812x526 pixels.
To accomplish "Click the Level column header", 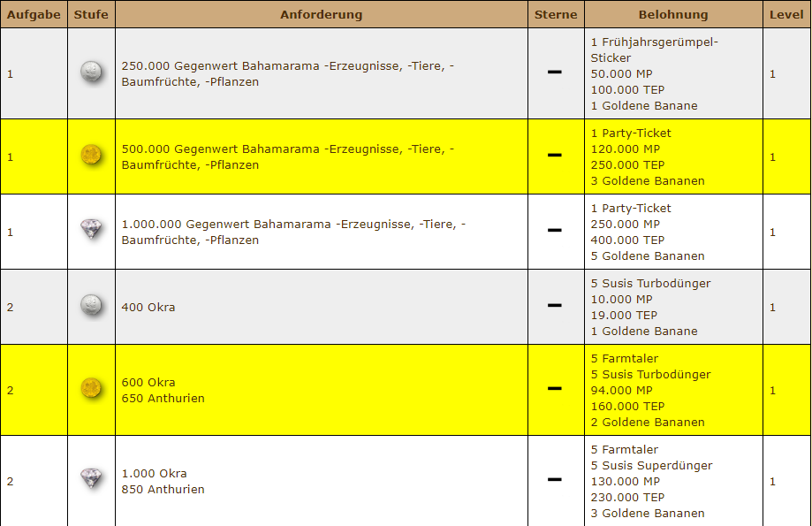I will 786,14.
